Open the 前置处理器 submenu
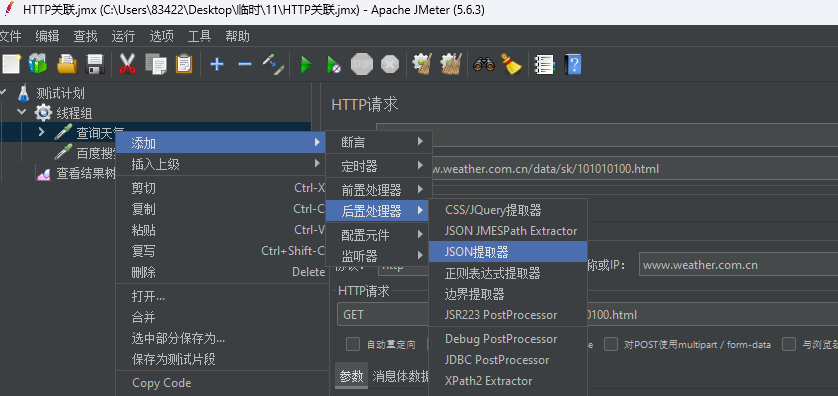 [378, 189]
